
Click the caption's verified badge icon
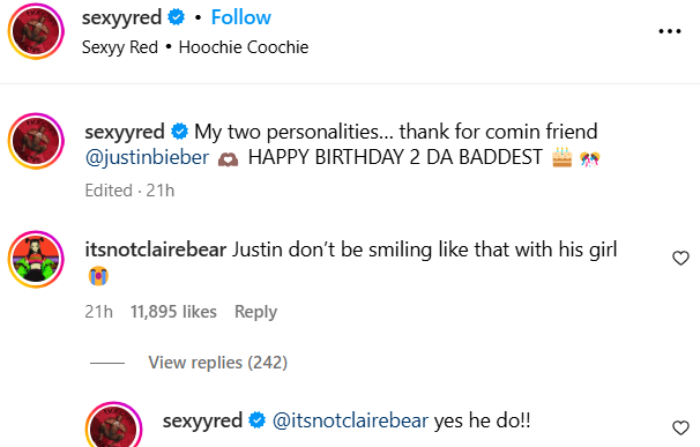pos(181,131)
